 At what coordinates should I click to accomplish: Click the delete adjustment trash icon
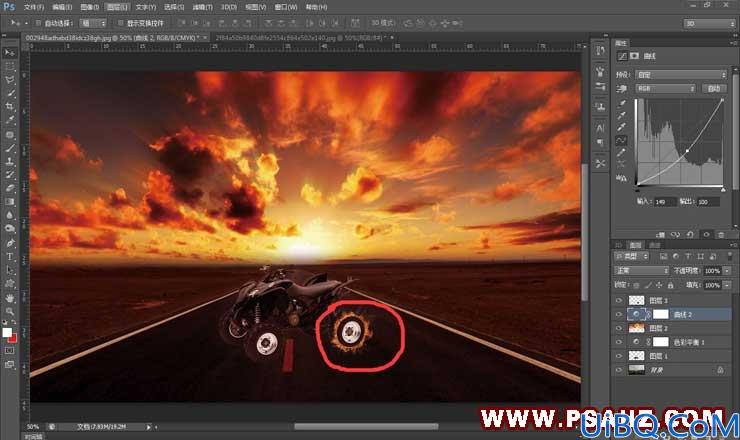[721, 234]
